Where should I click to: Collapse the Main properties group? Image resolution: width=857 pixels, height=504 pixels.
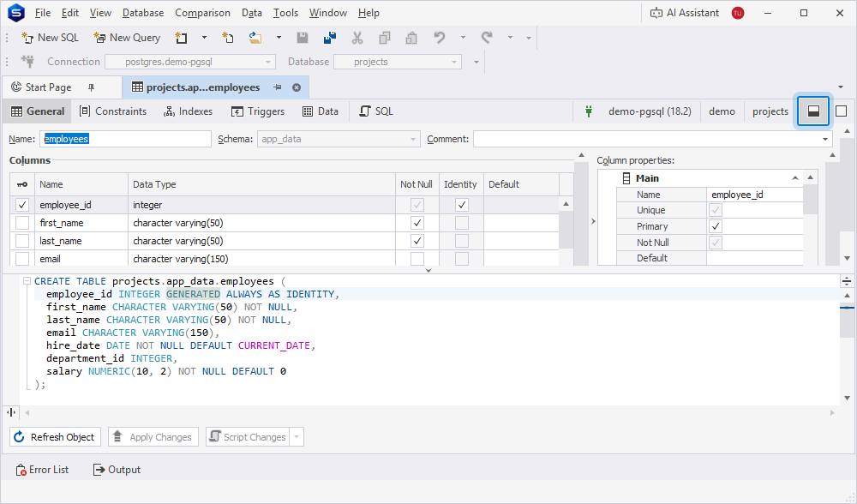point(795,178)
